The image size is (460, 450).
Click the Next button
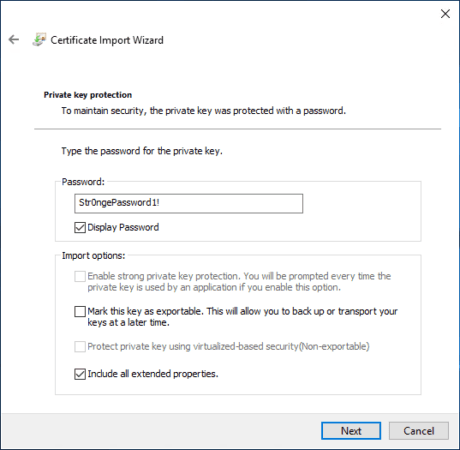coord(351,431)
